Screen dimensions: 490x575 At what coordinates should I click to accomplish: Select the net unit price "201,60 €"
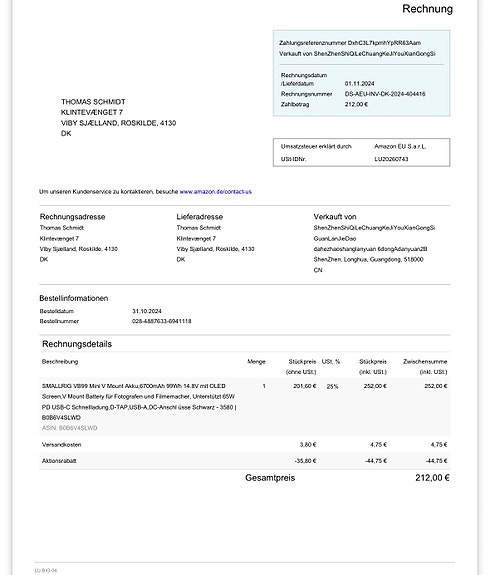click(x=304, y=386)
